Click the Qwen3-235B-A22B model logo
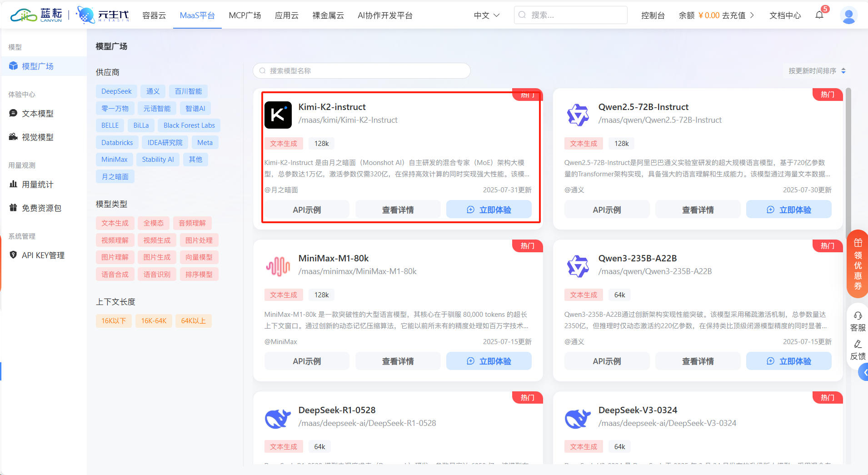This screenshot has height=475, width=868. click(x=578, y=266)
